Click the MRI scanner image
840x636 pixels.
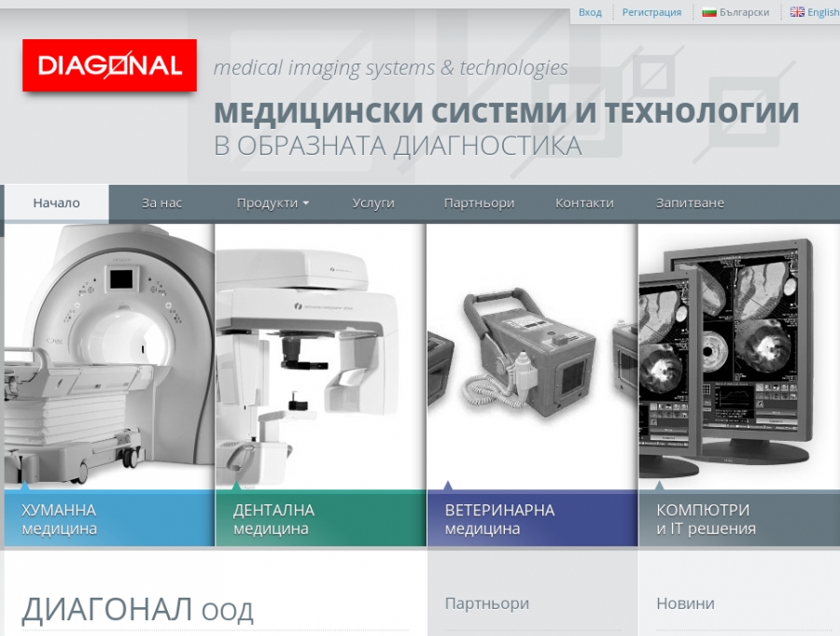108,355
